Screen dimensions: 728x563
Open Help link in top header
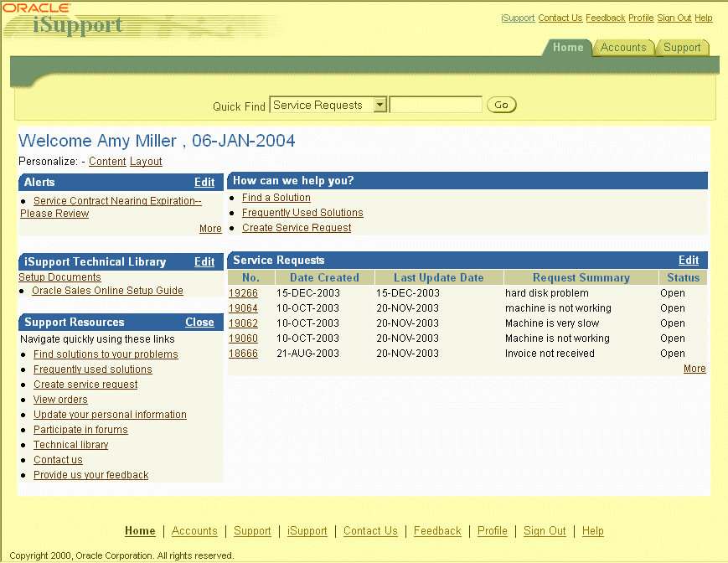[704, 18]
